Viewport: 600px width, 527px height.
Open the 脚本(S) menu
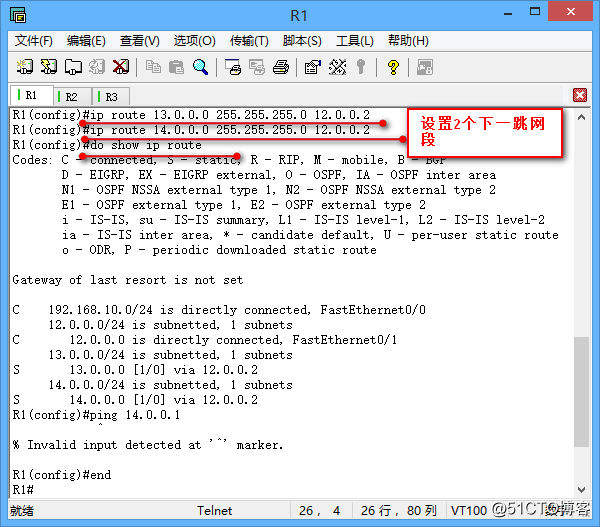tap(302, 41)
